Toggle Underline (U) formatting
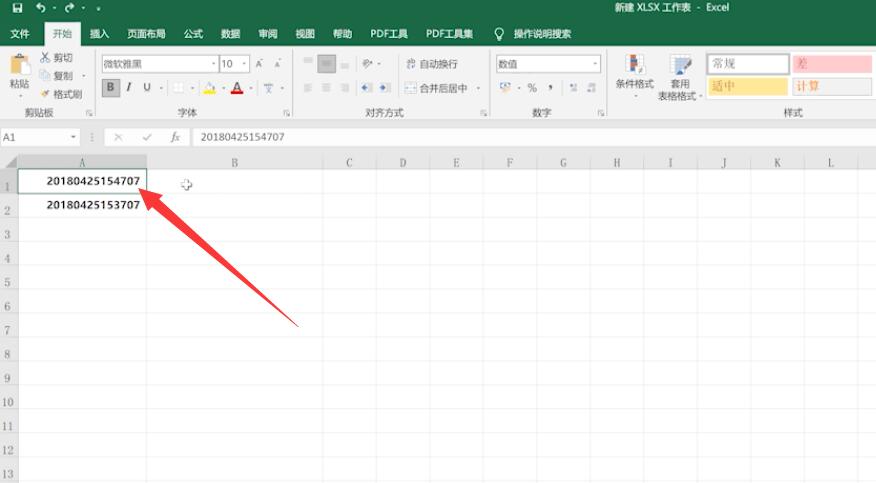The width and height of the screenshot is (876, 483). (147, 88)
